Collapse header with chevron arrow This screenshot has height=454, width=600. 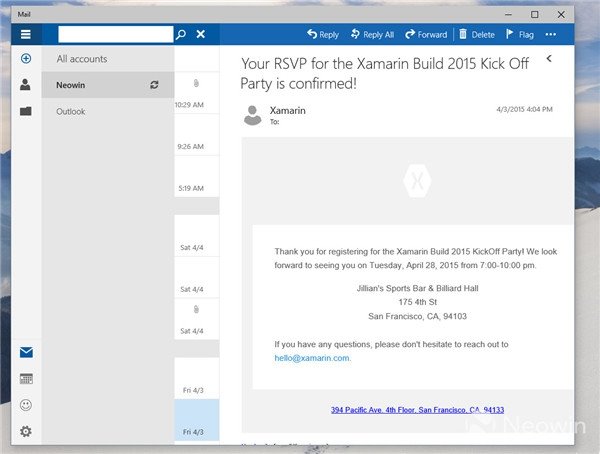point(549,59)
